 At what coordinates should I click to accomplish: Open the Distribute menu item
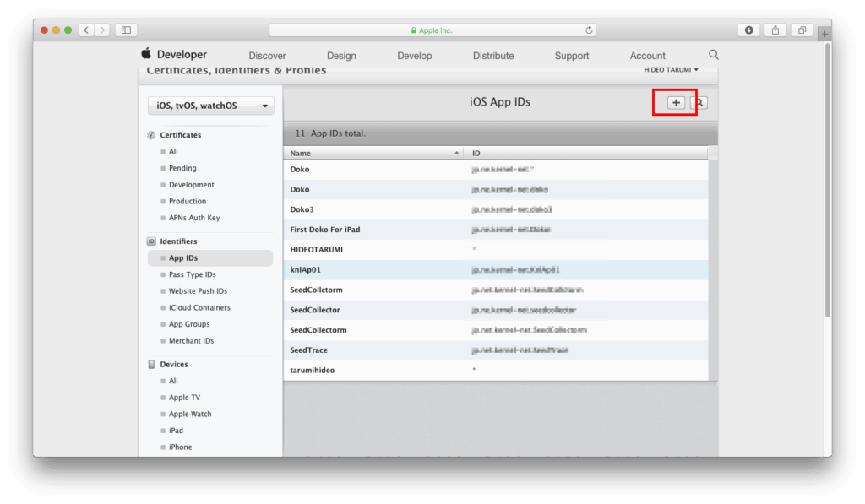click(493, 56)
